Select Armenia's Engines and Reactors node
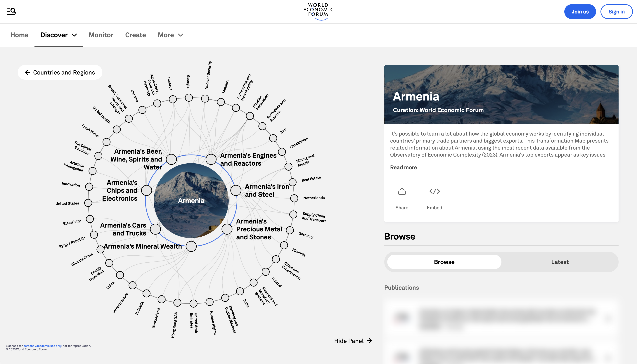The image size is (637, 364). [211, 159]
